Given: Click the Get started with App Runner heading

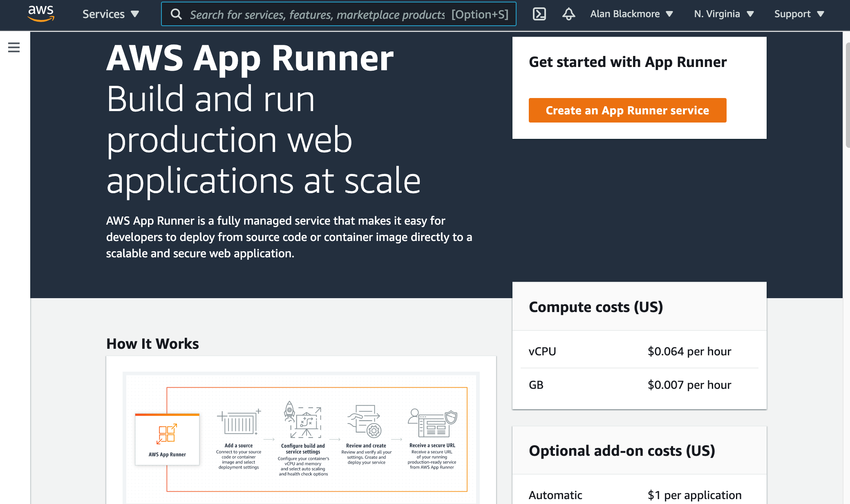Looking at the screenshot, I should [x=628, y=62].
